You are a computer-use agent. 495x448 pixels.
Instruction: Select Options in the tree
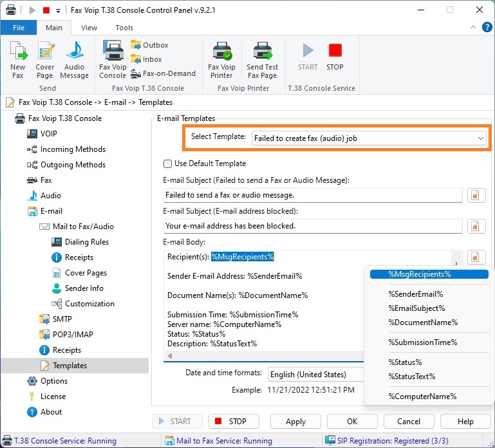point(48,381)
